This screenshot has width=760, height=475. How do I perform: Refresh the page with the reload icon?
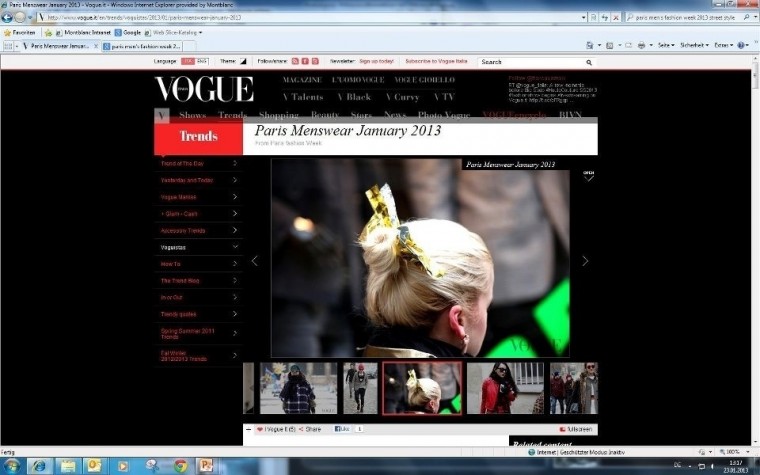604,17
